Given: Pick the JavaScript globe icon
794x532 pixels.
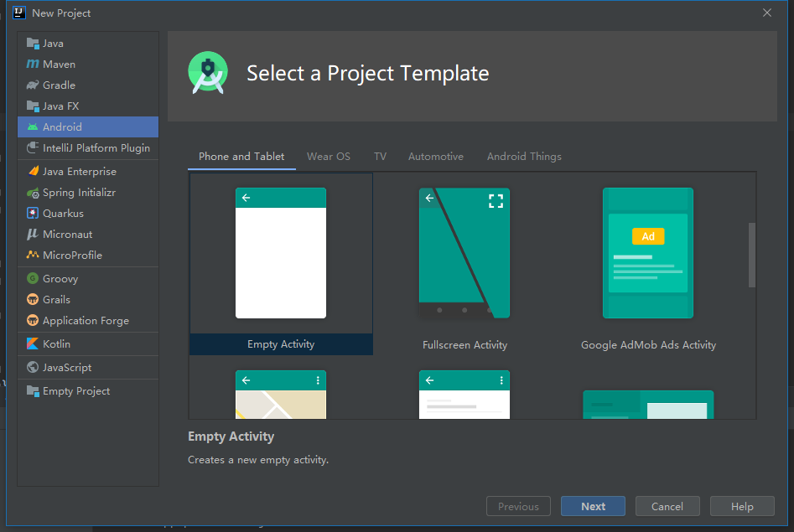Looking at the screenshot, I should pos(33,368).
